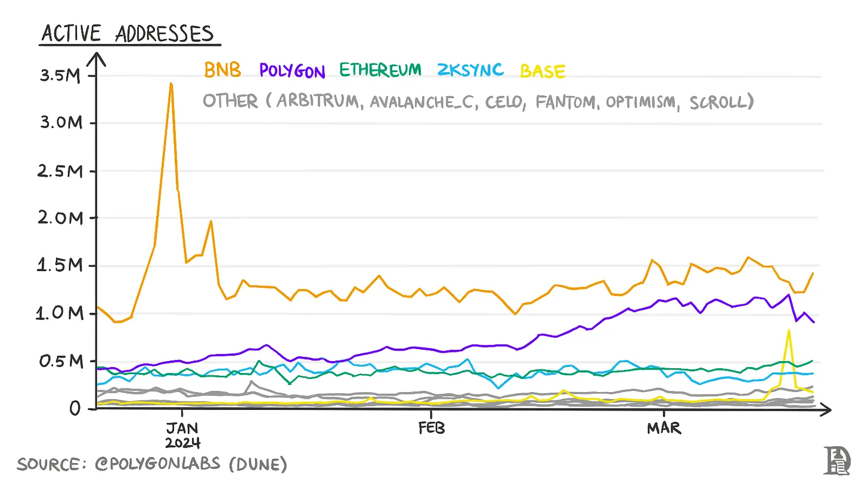Click the BNB legend label
868x488 pixels.
point(222,70)
